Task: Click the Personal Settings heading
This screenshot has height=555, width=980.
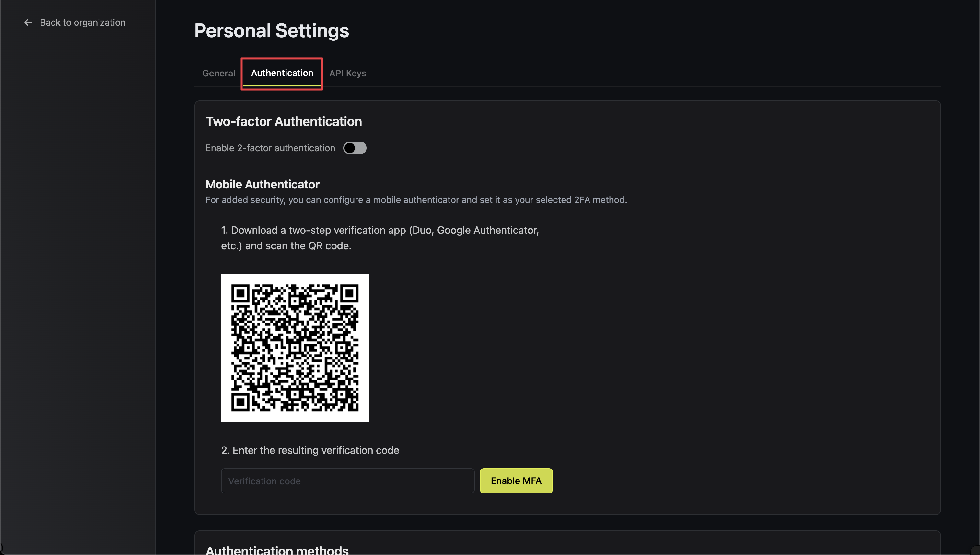Action: [272, 30]
